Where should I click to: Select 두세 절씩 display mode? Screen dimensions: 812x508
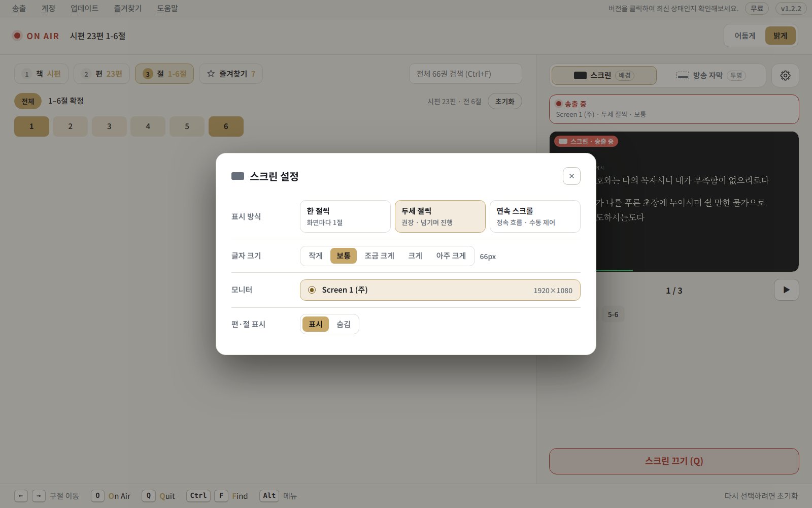(x=440, y=216)
